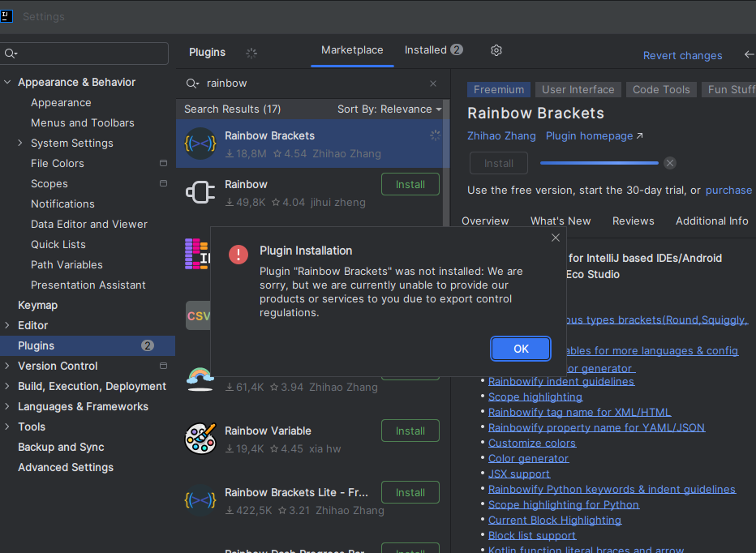Open Notifications settings page
756x553 pixels.
[62, 204]
